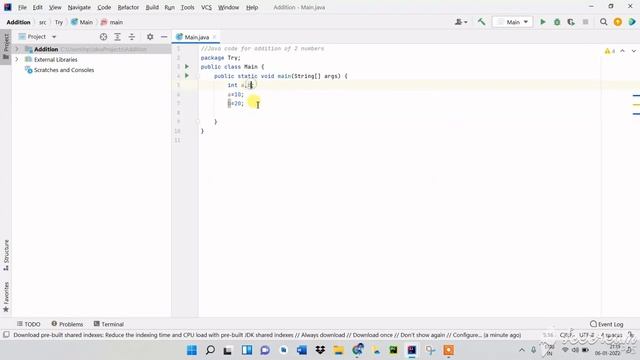Run with coverage icon
640x360 pixels.
pos(571,22)
